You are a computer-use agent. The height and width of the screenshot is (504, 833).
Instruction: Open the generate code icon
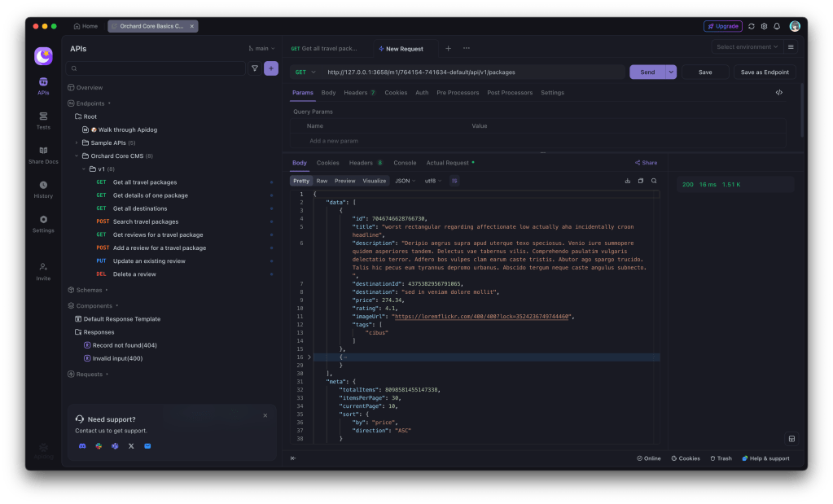click(x=778, y=93)
